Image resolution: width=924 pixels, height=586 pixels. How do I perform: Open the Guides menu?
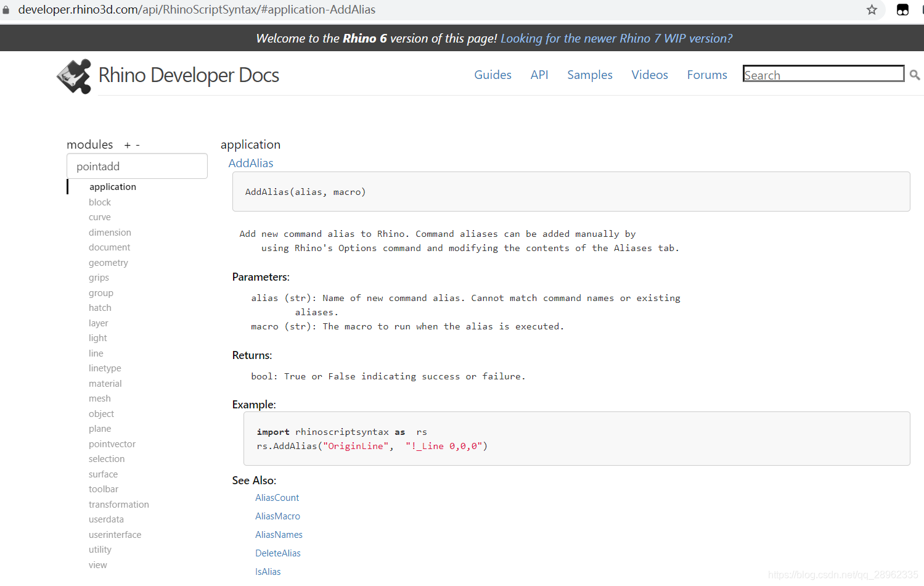pyautogui.click(x=493, y=75)
